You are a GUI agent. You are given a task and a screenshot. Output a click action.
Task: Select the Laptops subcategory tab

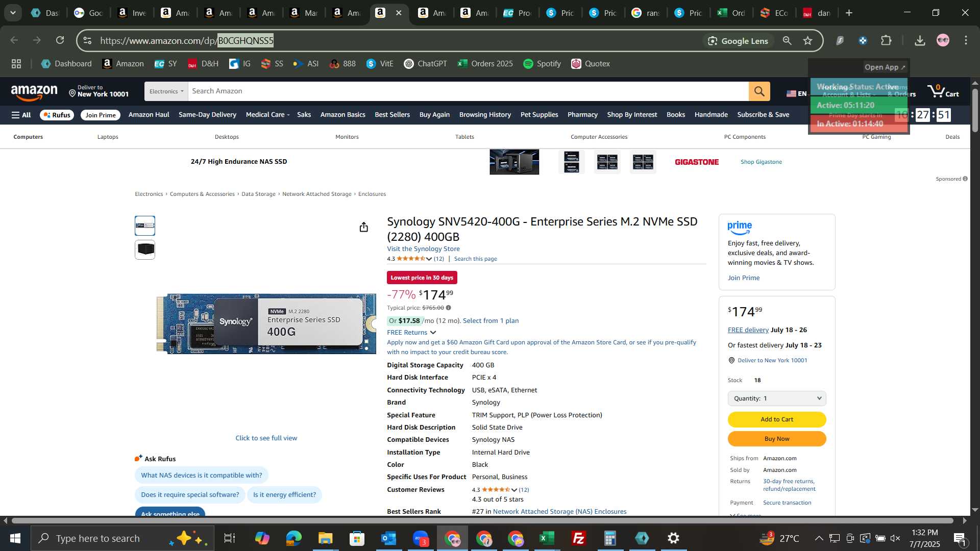tap(108, 137)
